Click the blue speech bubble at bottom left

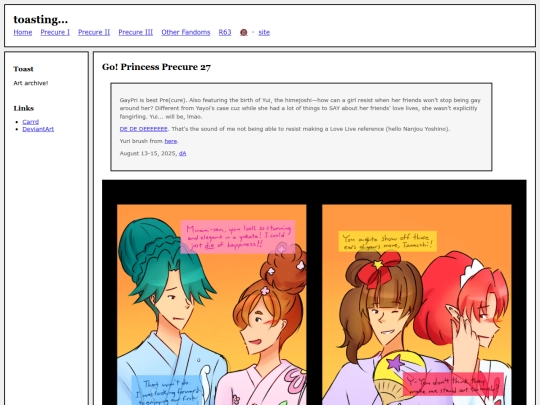pos(167,390)
